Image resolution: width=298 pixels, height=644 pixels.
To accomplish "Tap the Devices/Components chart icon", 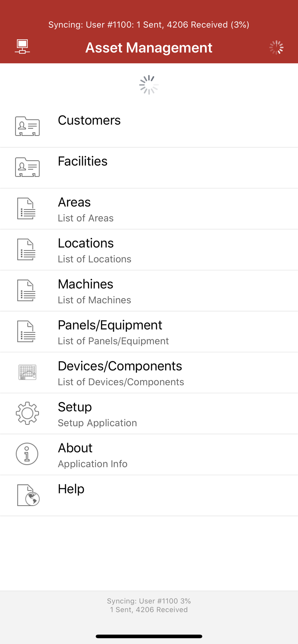I will (x=27, y=373).
